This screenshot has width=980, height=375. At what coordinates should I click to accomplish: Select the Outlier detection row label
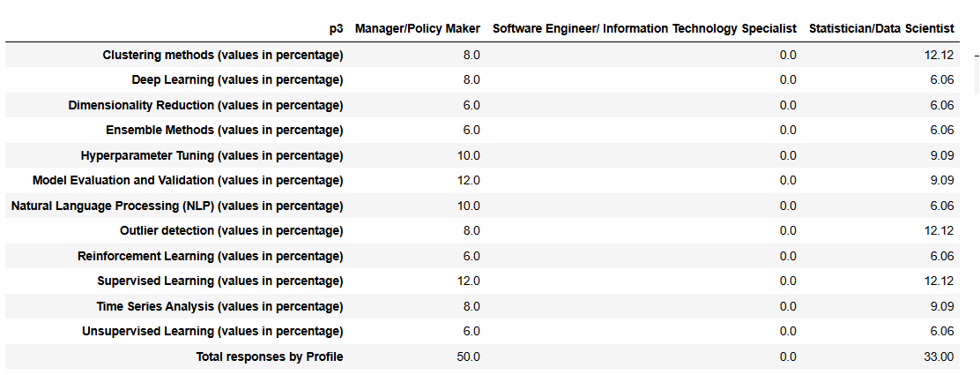coord(231,230)
